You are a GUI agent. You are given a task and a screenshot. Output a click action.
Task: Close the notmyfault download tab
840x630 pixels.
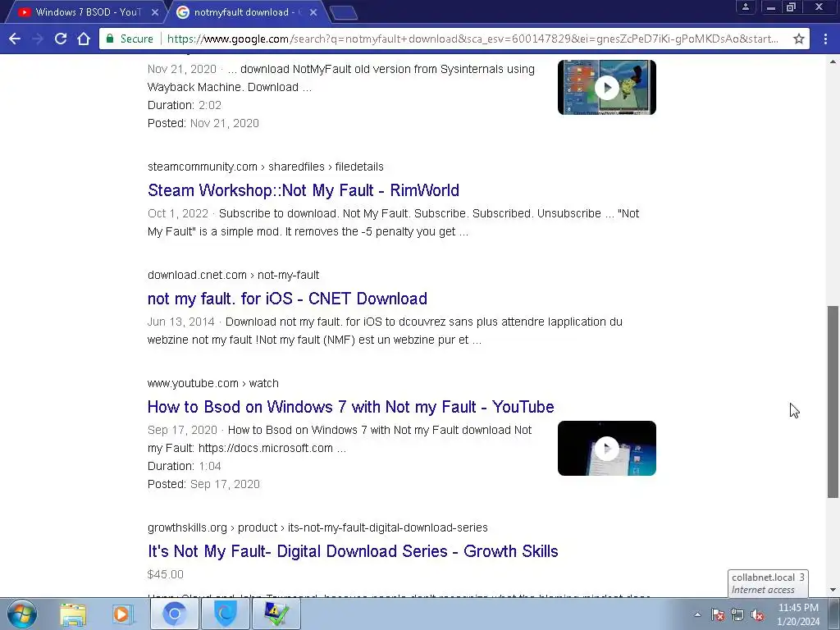click(313, 11)
